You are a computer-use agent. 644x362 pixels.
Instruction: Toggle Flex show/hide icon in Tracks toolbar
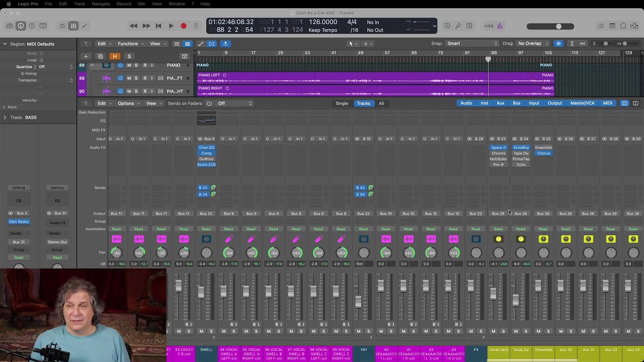212,44
